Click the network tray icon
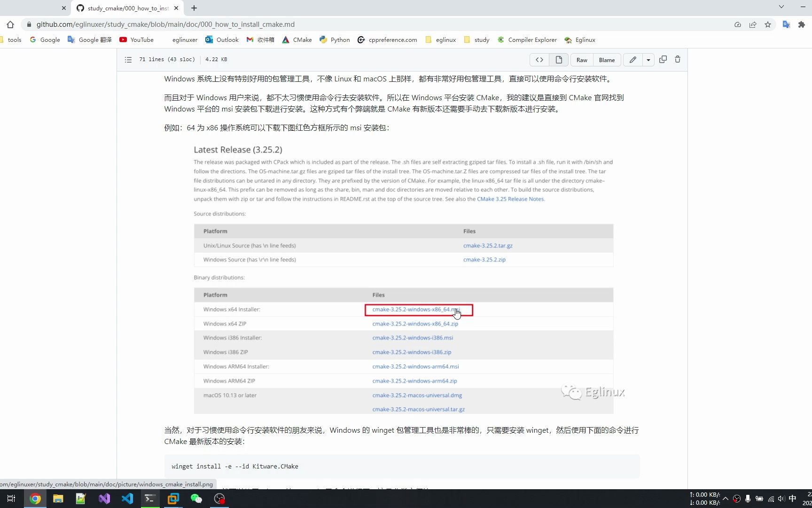This screenshot has height=508, width=812. pyautogui.click(x=771, y=499)
